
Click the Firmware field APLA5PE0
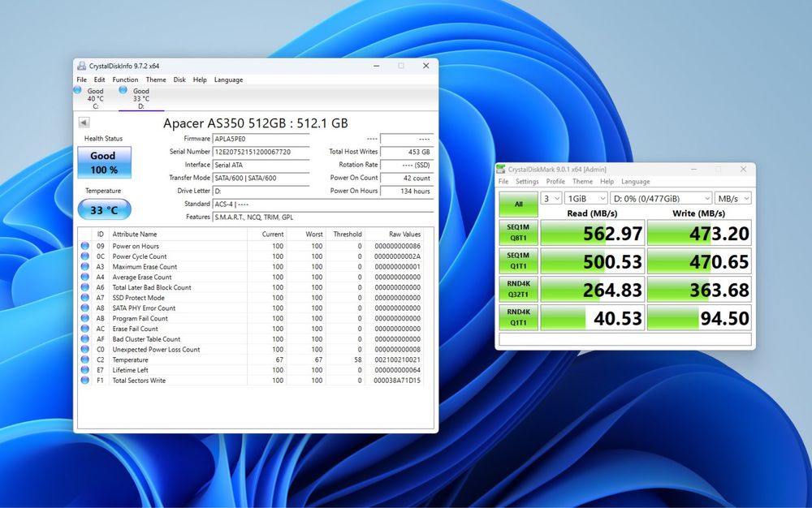[x=261, y=139]
